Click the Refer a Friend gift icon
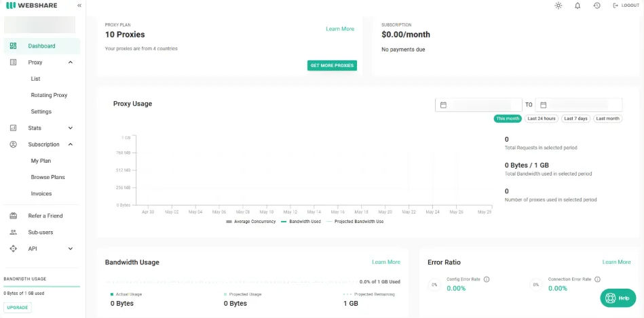 pos(13,216)
